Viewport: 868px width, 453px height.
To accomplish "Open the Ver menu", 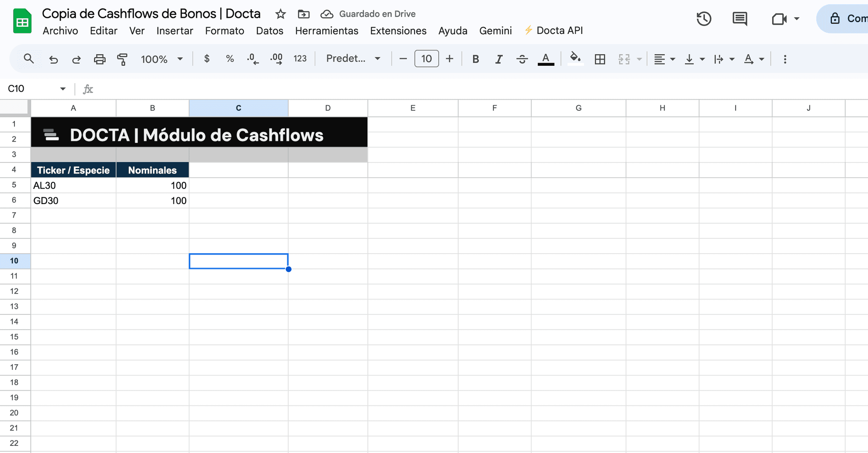I will point(137,31).
